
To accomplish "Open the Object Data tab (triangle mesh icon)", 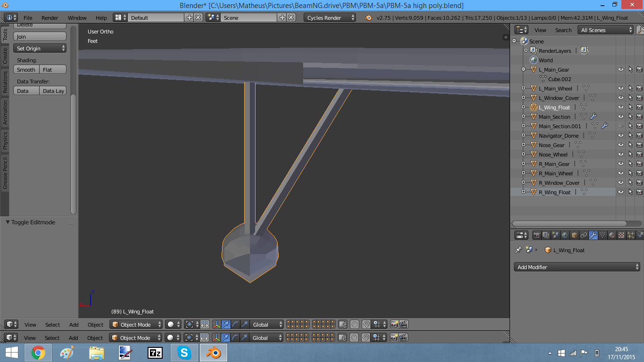I will click(x=603, y=235).
